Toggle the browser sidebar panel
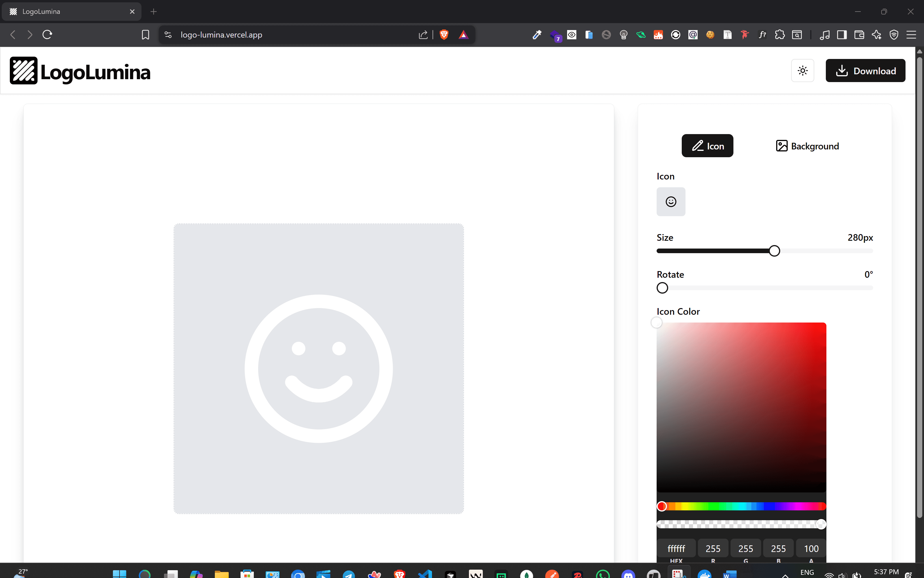924x578 pixels. (x=842, y=35)
